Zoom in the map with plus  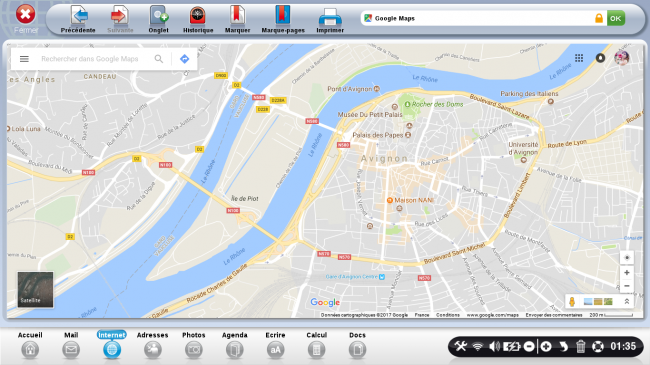[x=627, y=273]
